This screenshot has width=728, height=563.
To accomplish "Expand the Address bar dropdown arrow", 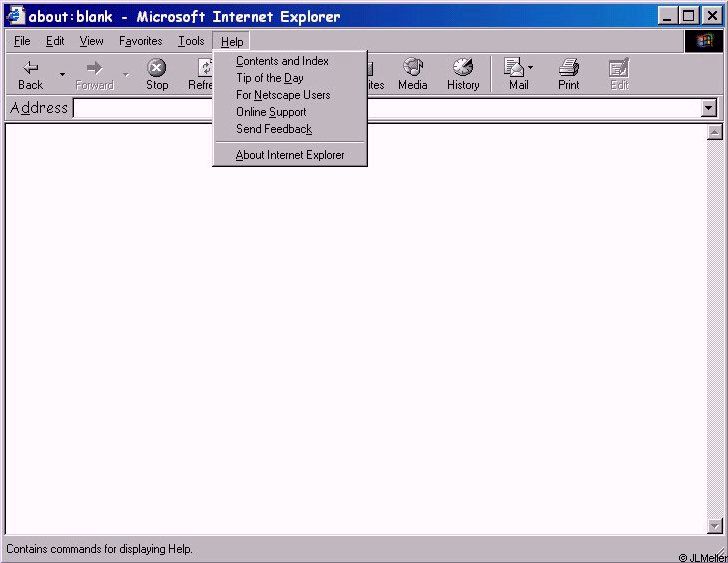I will [708, 109].
